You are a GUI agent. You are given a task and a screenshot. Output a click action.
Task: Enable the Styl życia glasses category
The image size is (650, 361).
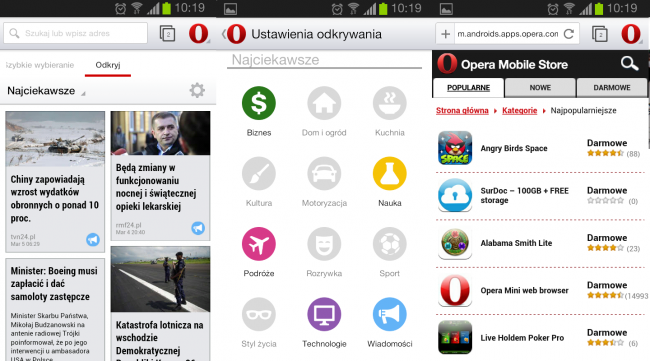[259, 314]
